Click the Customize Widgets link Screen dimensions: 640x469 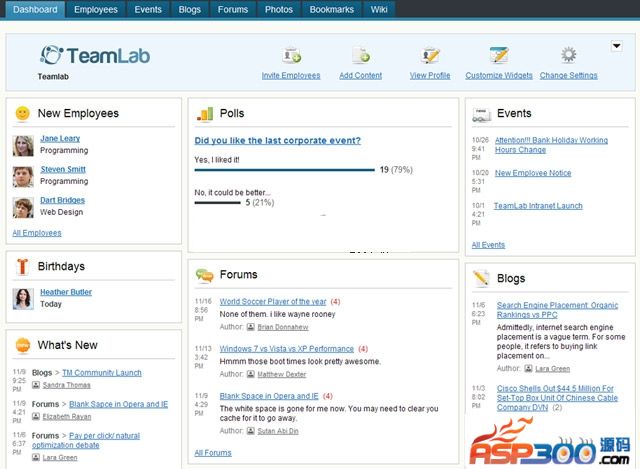[499, 76]
